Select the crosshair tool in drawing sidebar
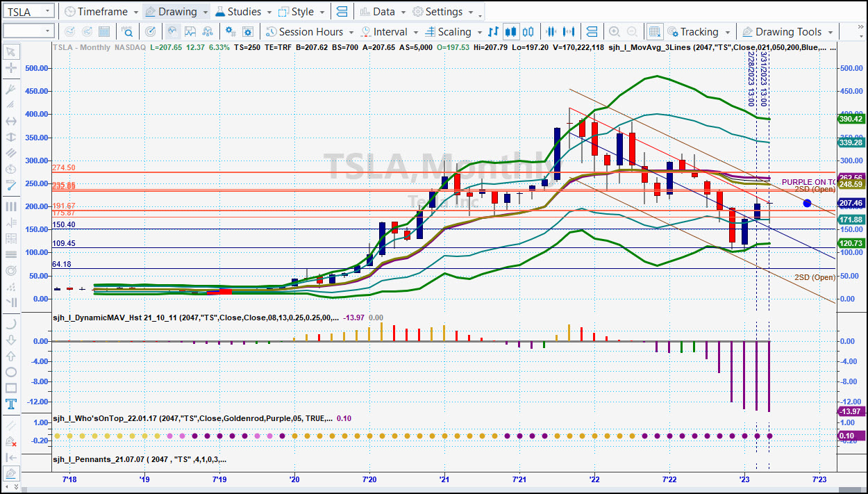The image size is (868, 494). click(x=10, y=68)
